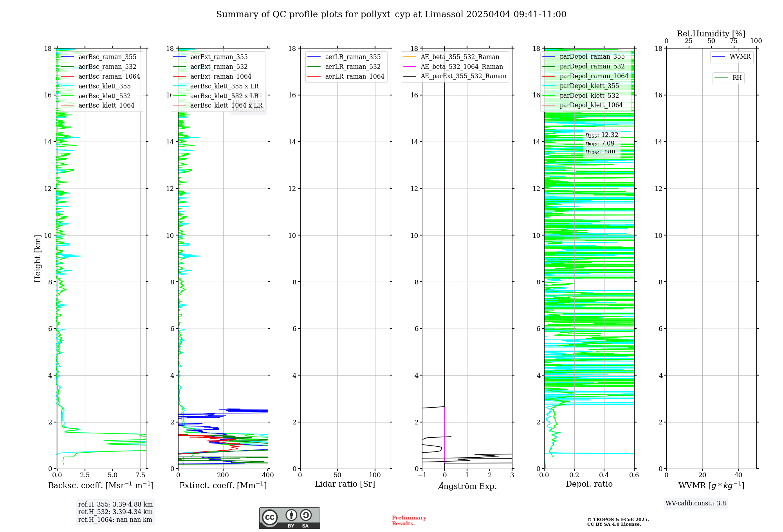Click the BY attribution person icon

pos(291,515)
